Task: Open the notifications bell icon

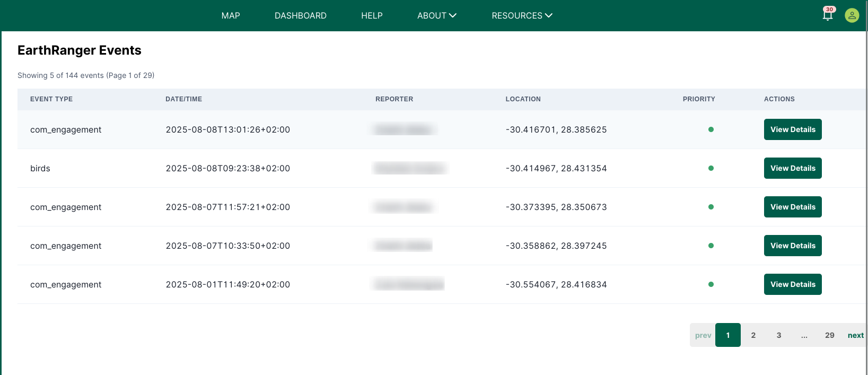Action: (x=828, y=15)
